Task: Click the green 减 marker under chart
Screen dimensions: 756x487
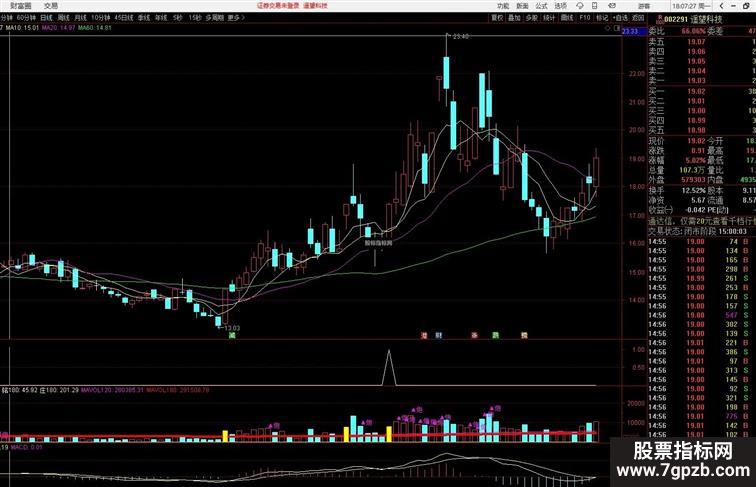Action: (232, 335)
